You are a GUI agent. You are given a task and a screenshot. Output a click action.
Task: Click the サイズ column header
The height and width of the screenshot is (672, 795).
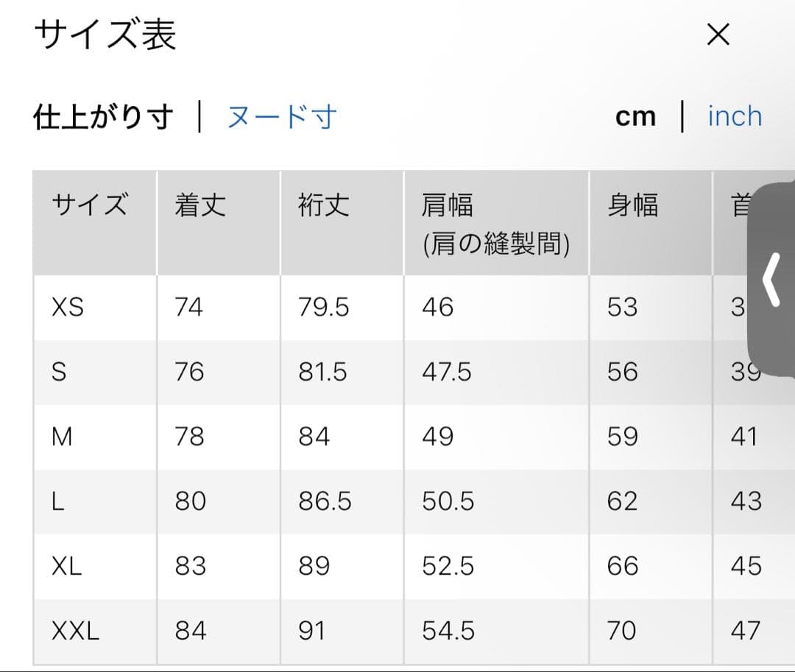[90, 205]
